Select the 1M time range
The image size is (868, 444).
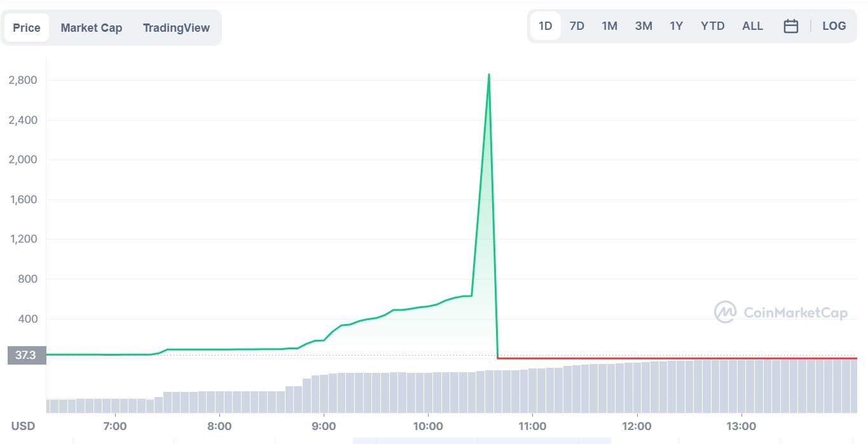609,26
